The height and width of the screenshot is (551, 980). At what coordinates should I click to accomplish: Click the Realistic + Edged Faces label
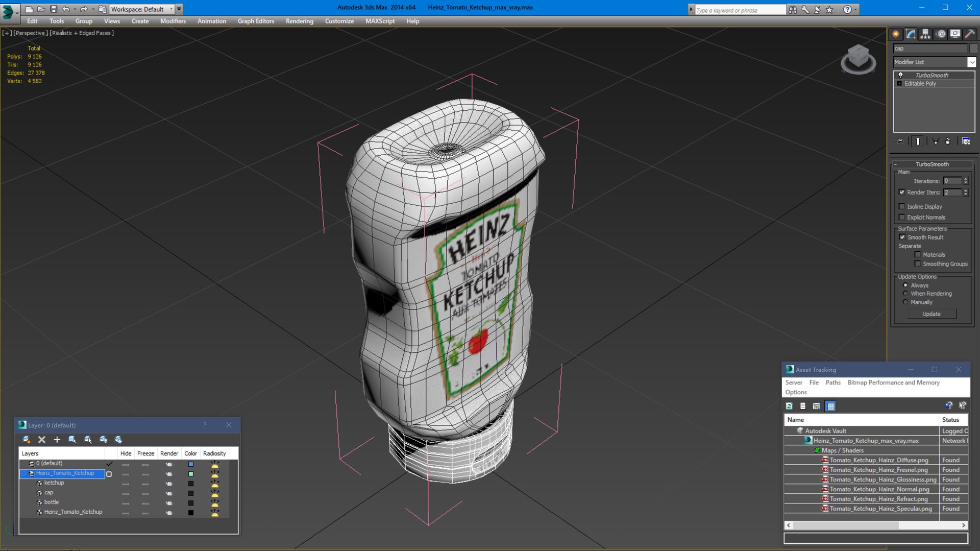tap(82, 33)
